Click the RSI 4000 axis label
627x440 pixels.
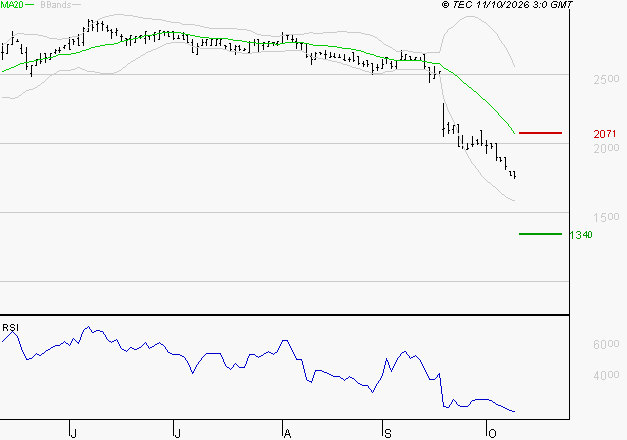(x=606, y=375)
